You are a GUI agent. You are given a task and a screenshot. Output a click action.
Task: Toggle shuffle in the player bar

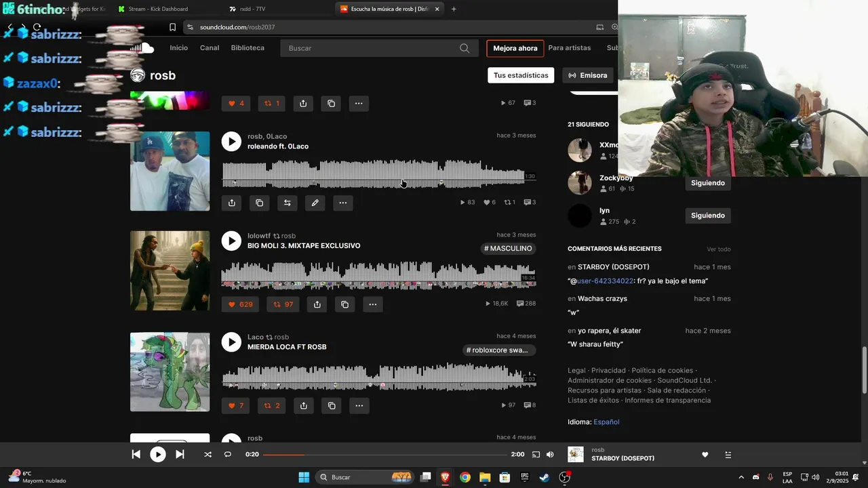point(208,455)
